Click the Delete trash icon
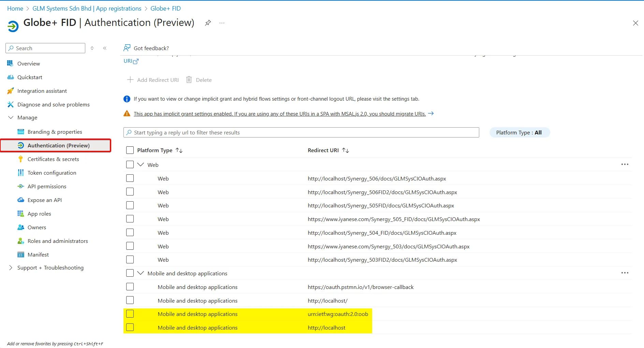 [189, 80]
